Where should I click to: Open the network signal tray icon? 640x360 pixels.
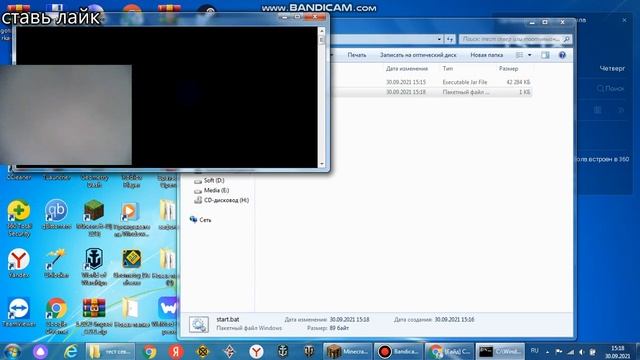pos(571,352)
